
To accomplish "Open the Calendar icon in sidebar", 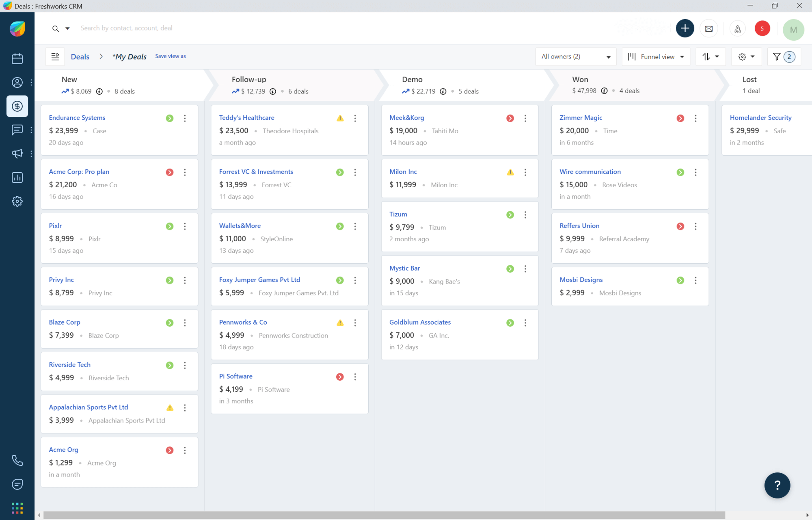I will coord(17,58).
